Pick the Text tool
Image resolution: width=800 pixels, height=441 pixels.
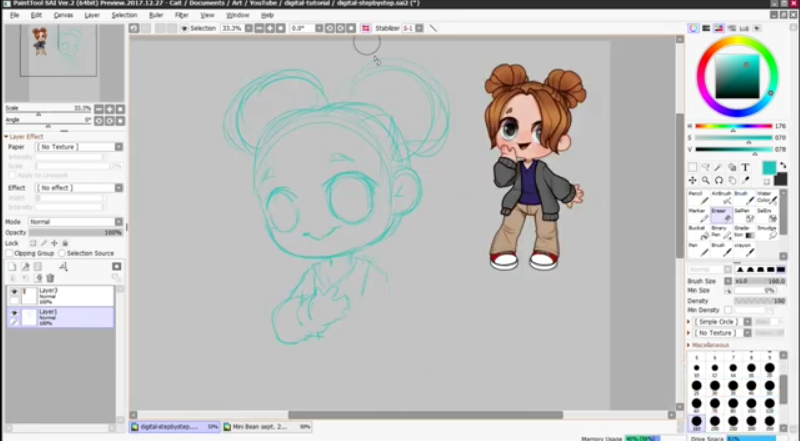click(x=745, y=167)
